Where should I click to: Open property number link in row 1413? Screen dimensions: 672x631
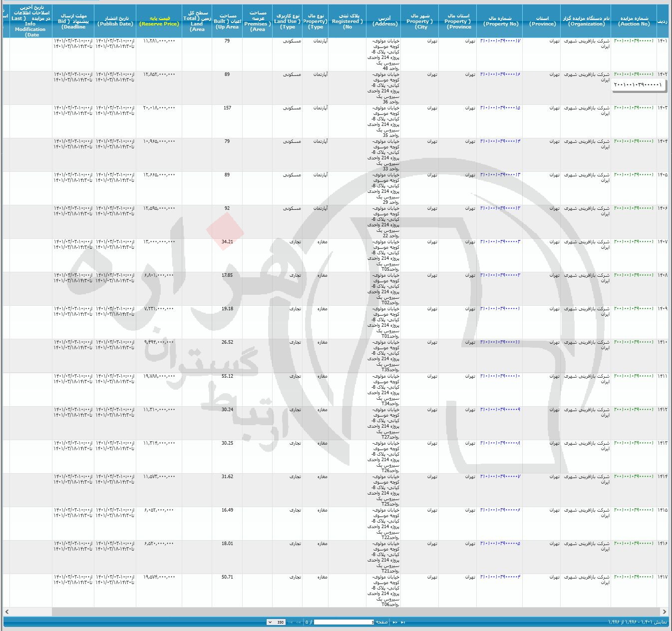tap(500, 443)
